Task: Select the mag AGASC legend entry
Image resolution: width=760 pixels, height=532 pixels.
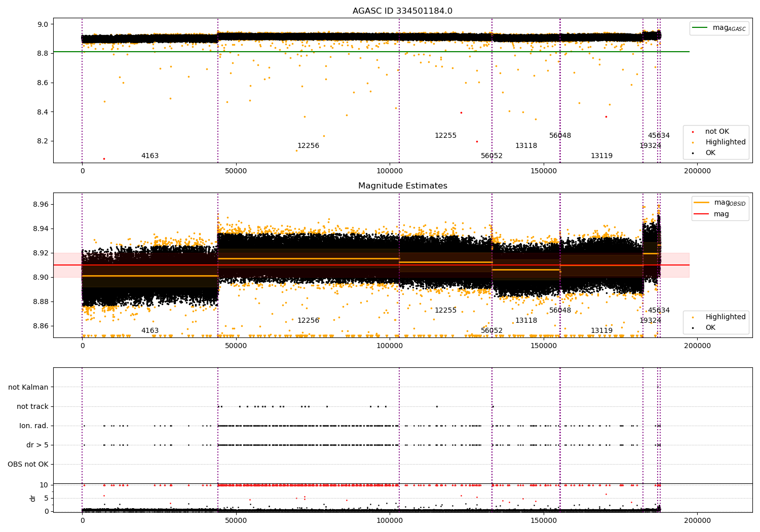Action: [719, 28]
